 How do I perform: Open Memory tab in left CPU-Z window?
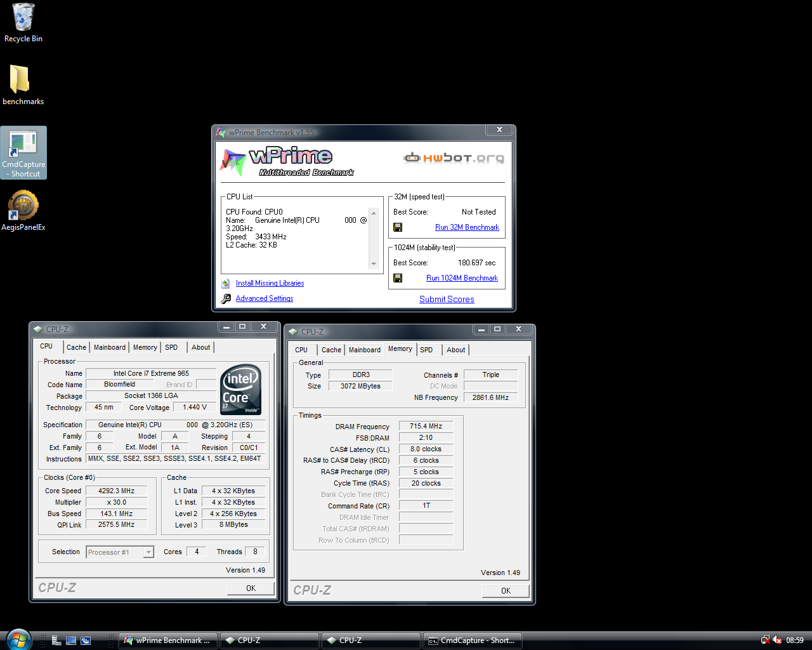tap(145, 347)
